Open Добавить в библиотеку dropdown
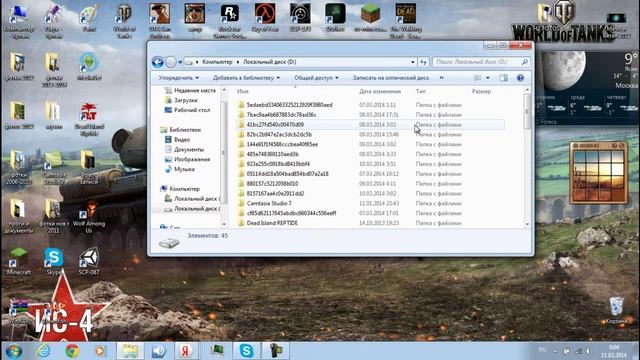 click(x=246, y=78)
